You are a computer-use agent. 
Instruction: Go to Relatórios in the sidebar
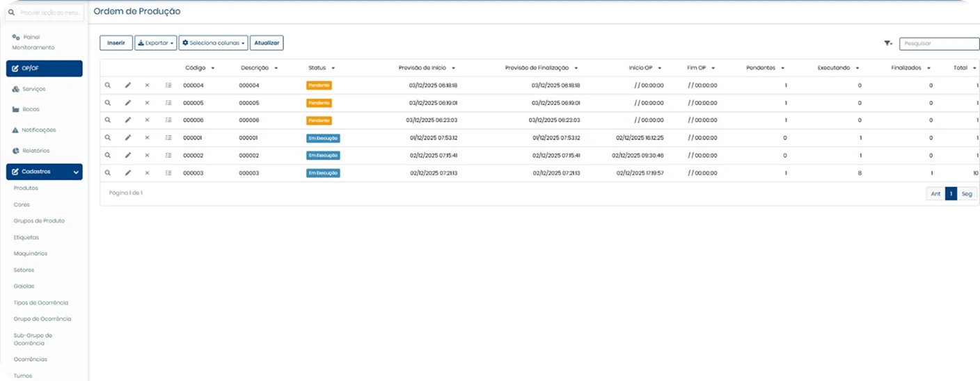(35, 151)
